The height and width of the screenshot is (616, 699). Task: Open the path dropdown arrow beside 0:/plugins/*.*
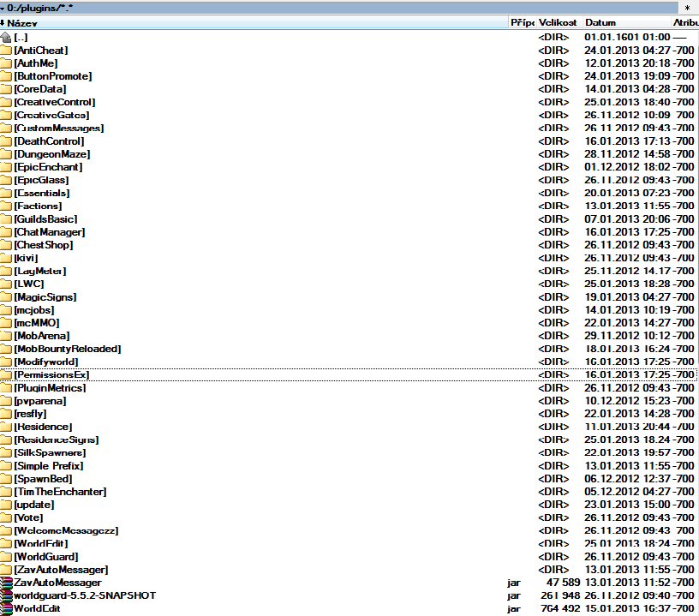pyautogui.click(x=3, y=8)
